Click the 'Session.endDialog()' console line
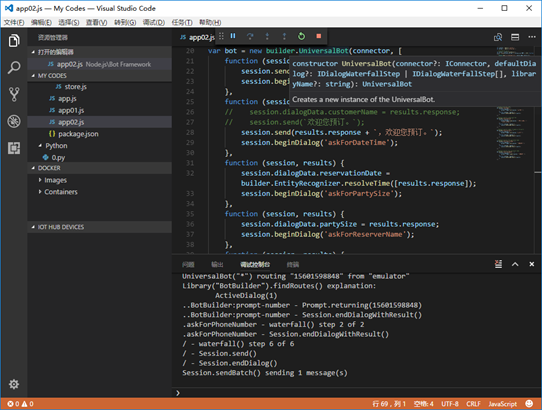Screen dimensions: 542x410 click(x=238, y=363)
